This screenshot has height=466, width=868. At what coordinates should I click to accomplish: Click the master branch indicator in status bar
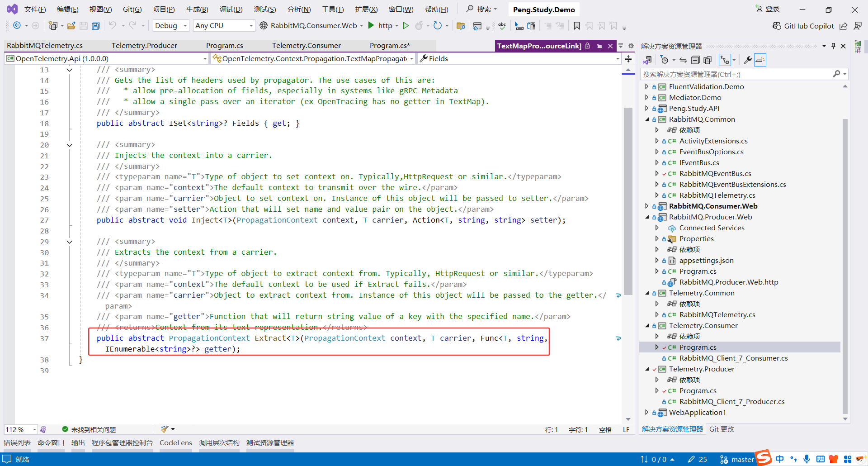(737, 460)
